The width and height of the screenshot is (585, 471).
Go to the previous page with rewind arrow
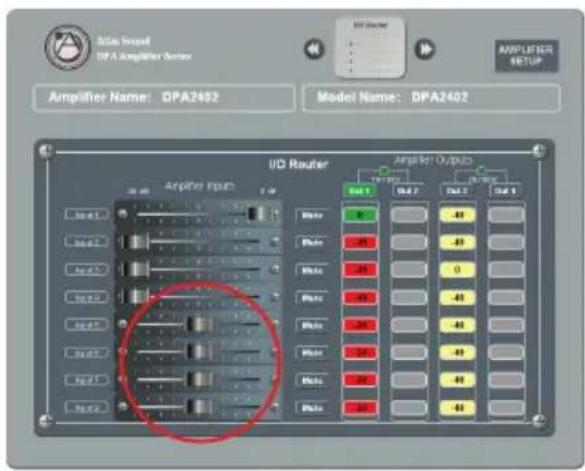pos(314,49)
